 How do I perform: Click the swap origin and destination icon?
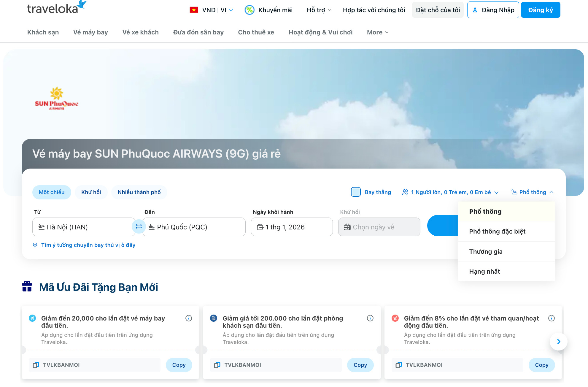[139, 227]
